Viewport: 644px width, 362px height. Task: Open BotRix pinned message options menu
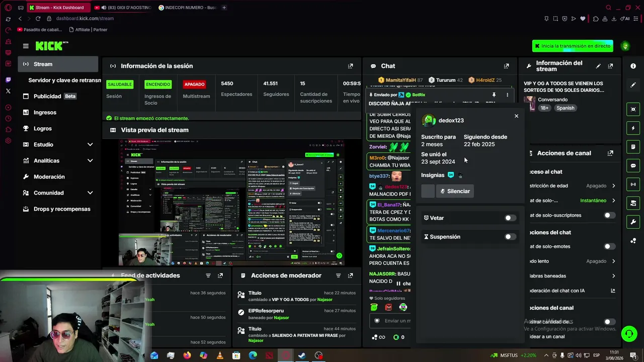tap(507, 95)
